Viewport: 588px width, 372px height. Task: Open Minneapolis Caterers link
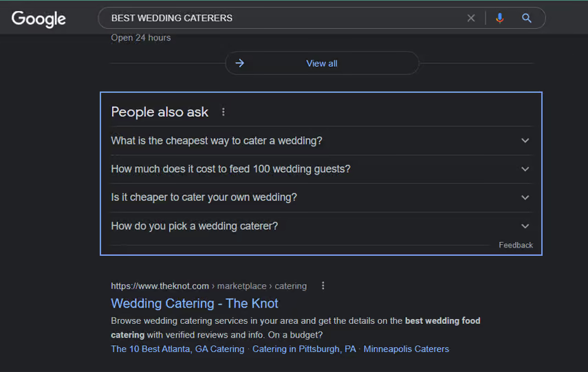406,349
